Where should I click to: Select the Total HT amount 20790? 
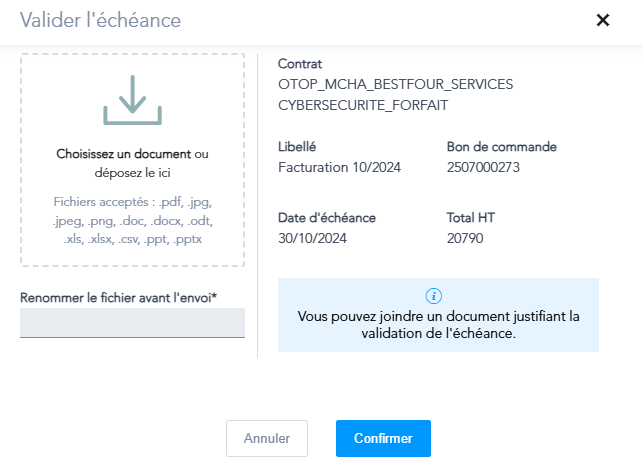click(x=466, y=238)
